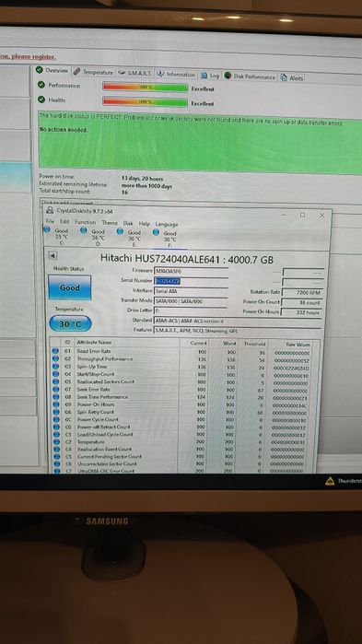Click the CrystalDiskInfo title bar app icon
362x644 pixels.
click(x=50, y=211)
